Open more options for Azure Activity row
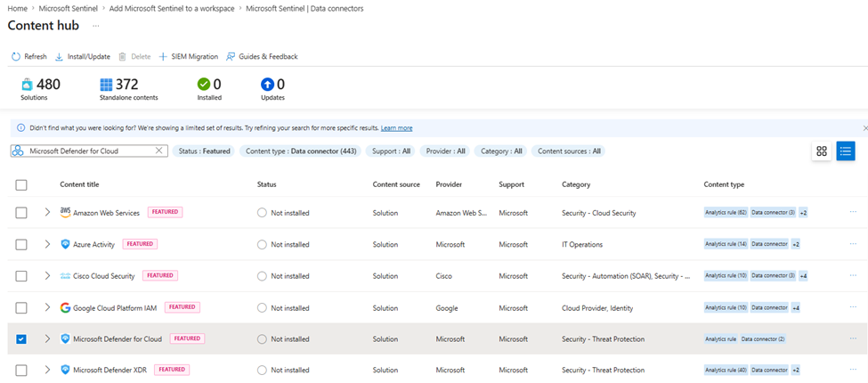This screenshot has height=383, width=868. (x=853, y=244)
